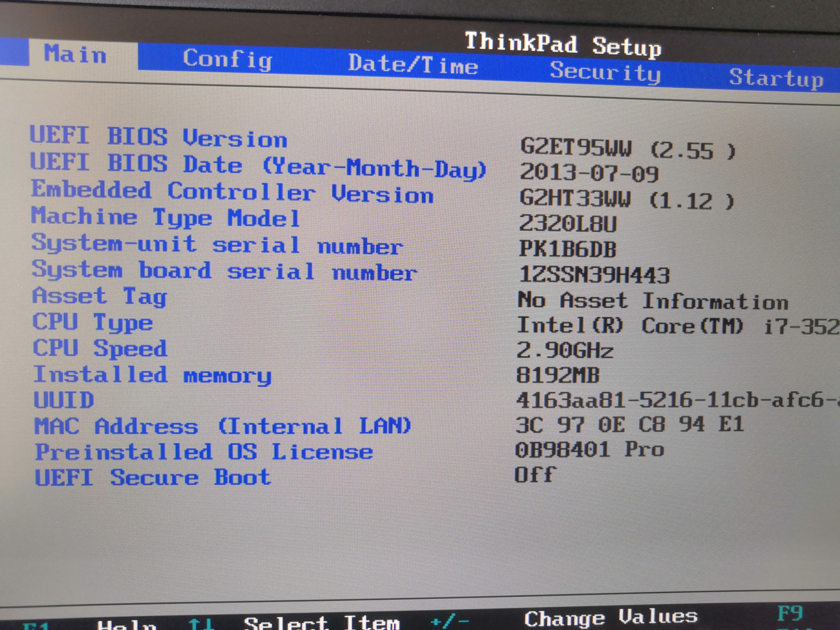Click the 0B98401 Pro license value
Screen dimensions: 840x630
(x=590, y=450)
